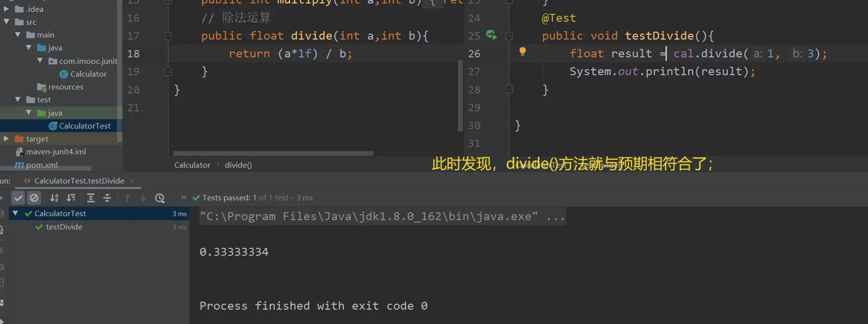Collapse the CalculatorTest result node
The width and height of the screenshot is (868, 324).
coord(15,213)
